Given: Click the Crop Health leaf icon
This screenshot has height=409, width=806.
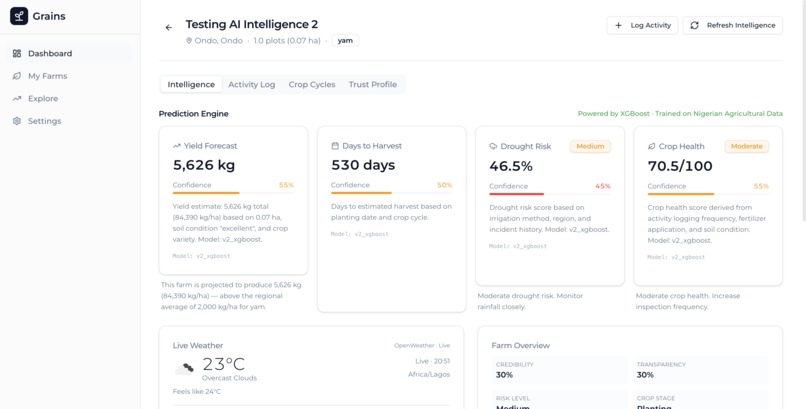Looking at the screenshot, I should 652,146.
